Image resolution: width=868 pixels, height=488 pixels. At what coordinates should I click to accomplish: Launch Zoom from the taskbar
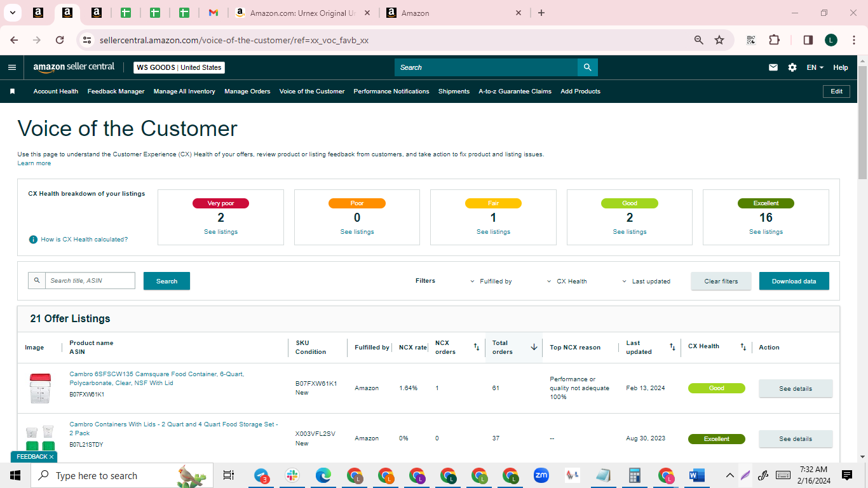(541, 475)
